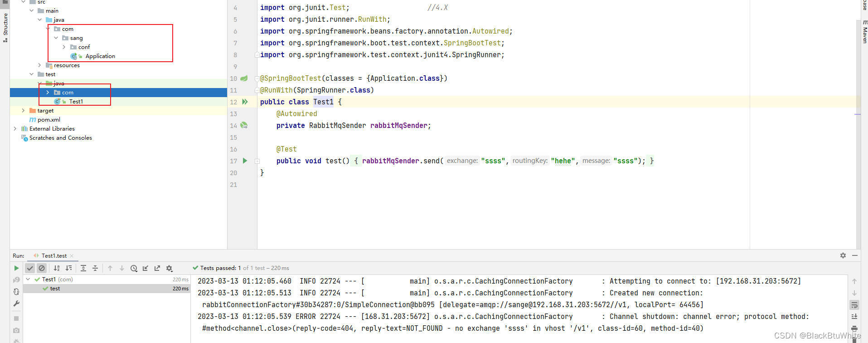Click ERROR log line in console
This screenshot has height=343, width=868.
[503, 317]
